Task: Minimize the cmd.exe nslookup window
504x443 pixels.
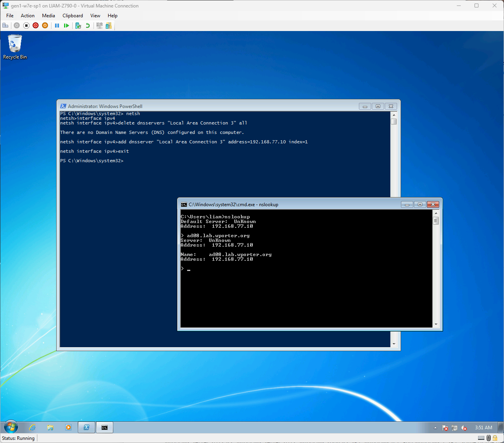Action: pyautogui.click(x=407, y=204)
